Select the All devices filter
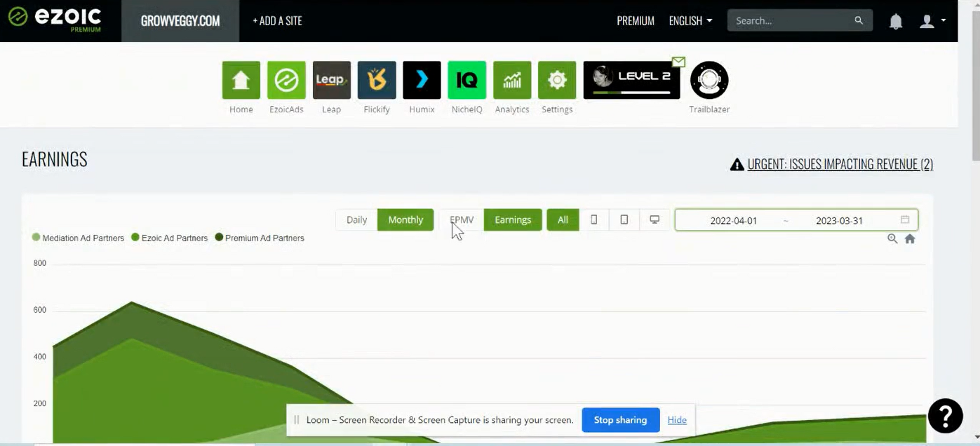The width and height of the screenshot is (980, 446). 563,219
